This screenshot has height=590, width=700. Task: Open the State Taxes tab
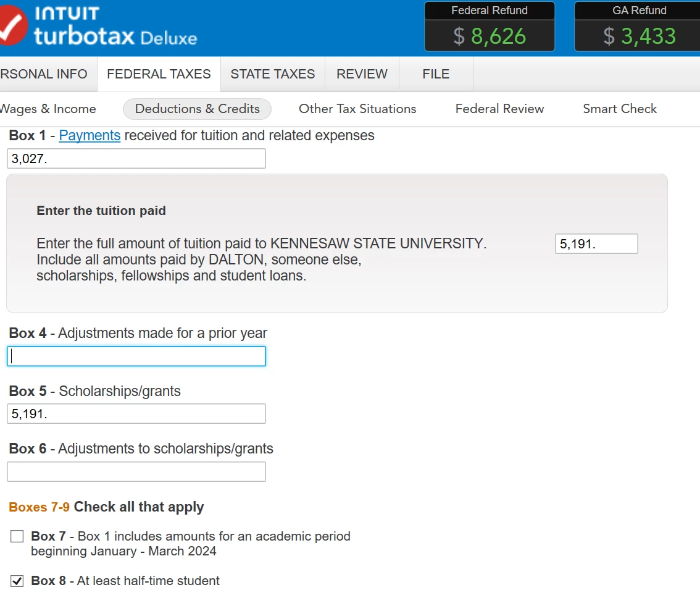point(272,74)
